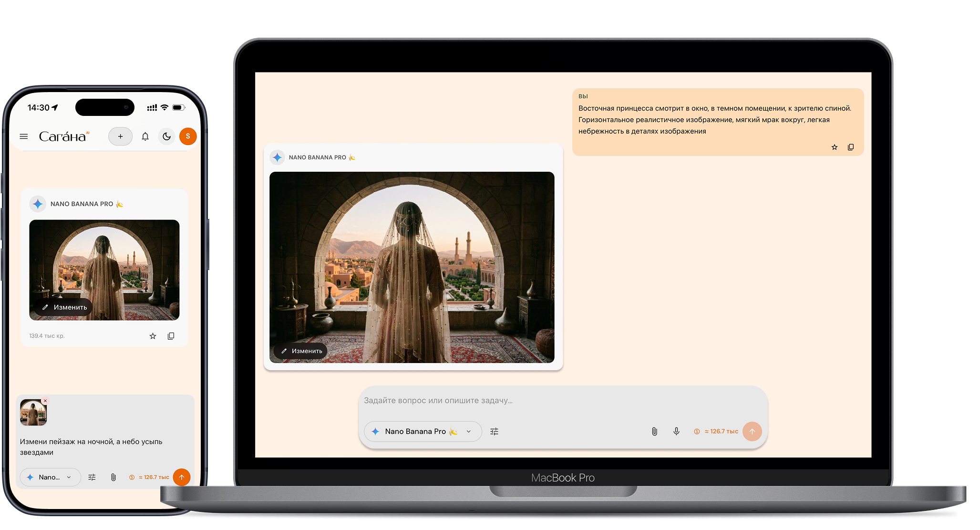The width and height of the screenshot is (980, 530).
Task: Attach a file via phone paperclip
Action: (113, 477)
